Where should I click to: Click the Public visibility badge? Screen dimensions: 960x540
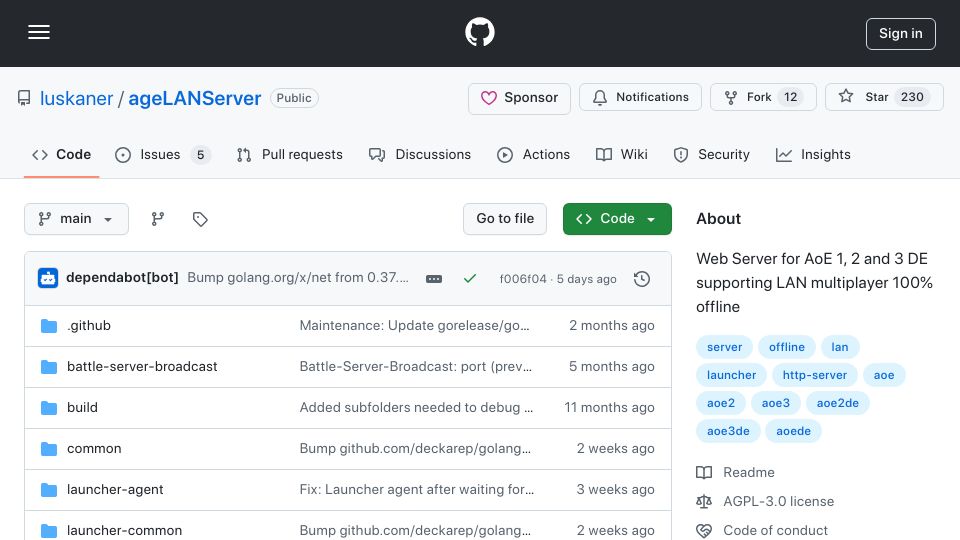point(294,98)
